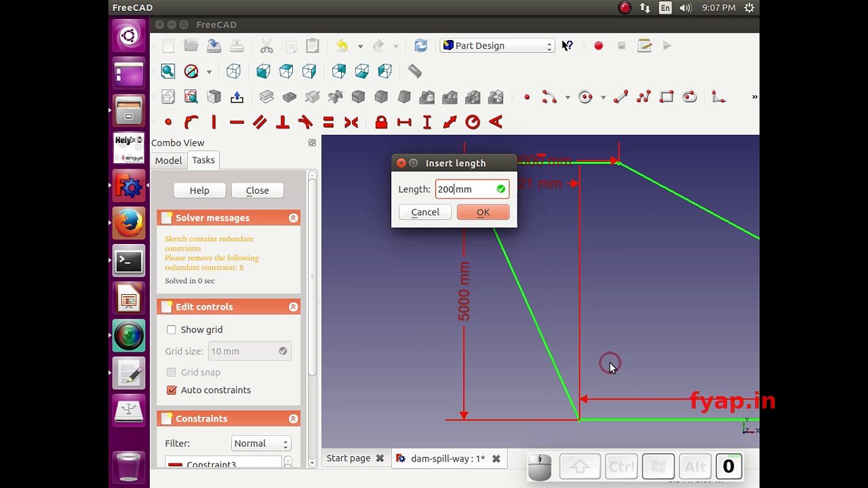Apply radius constraint

(x=473, y=123)
